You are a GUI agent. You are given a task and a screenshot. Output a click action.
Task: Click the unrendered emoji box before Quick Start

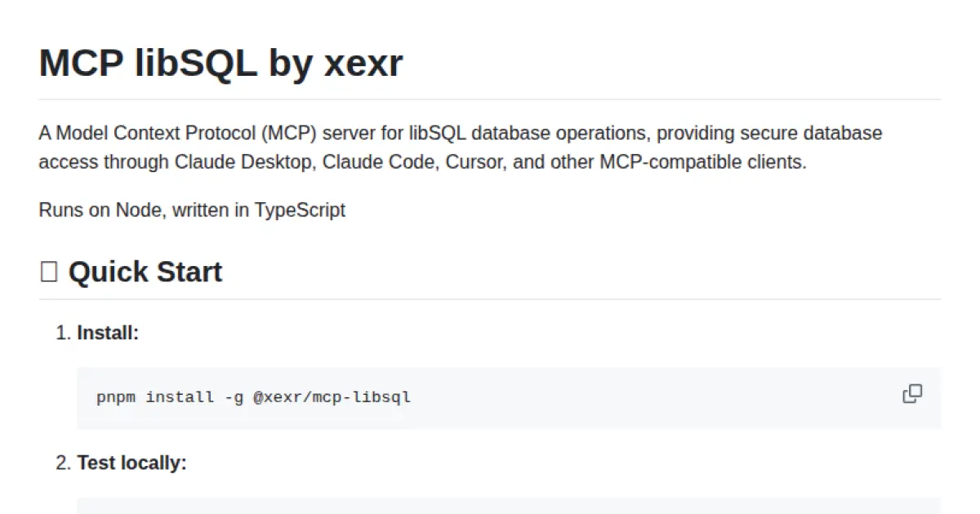[x=48, y=269]
